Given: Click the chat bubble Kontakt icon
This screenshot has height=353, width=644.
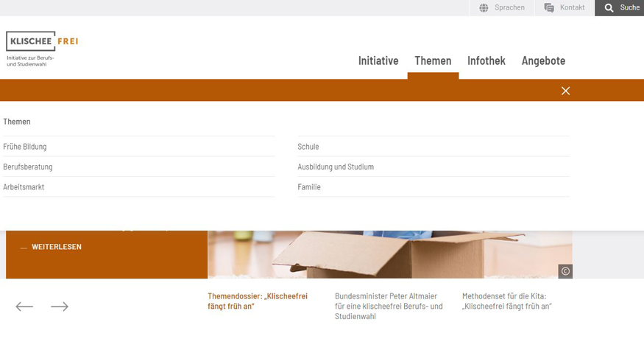Looking at the screenshot, I should coord(549,8).
